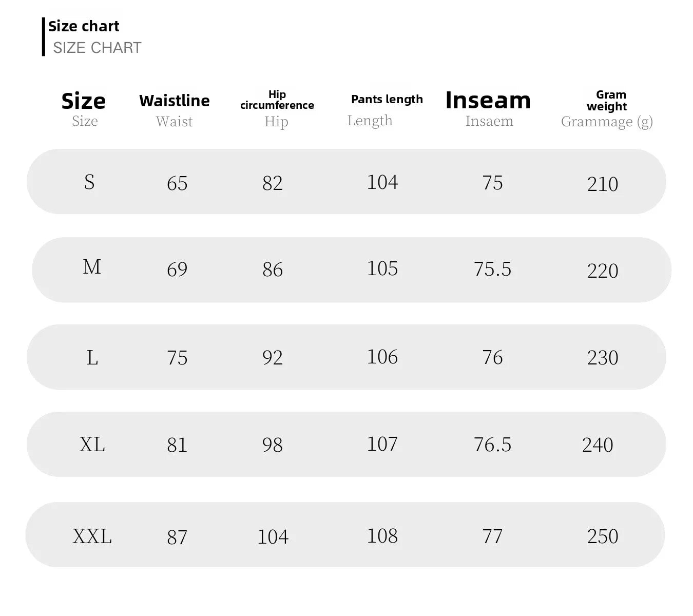Select the inseam value 76.5
Image resolution: width=693 pixels, height=616 pixels.
tap(493, 445)
